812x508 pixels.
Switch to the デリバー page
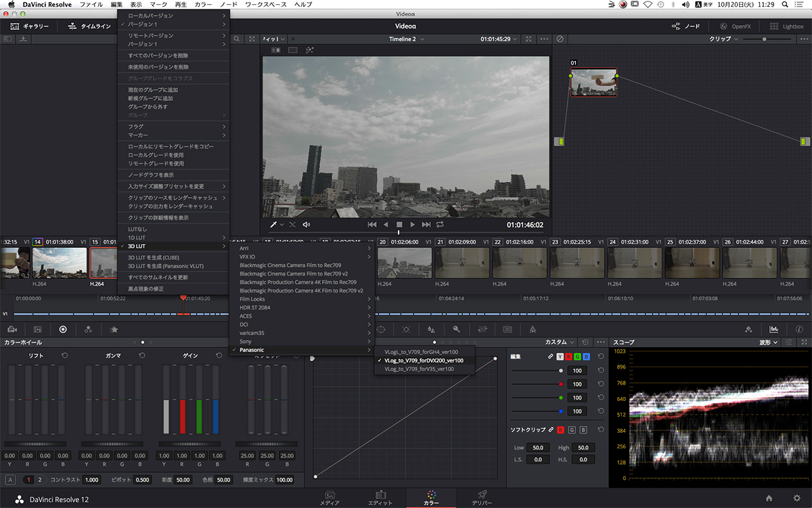[482, 498]
